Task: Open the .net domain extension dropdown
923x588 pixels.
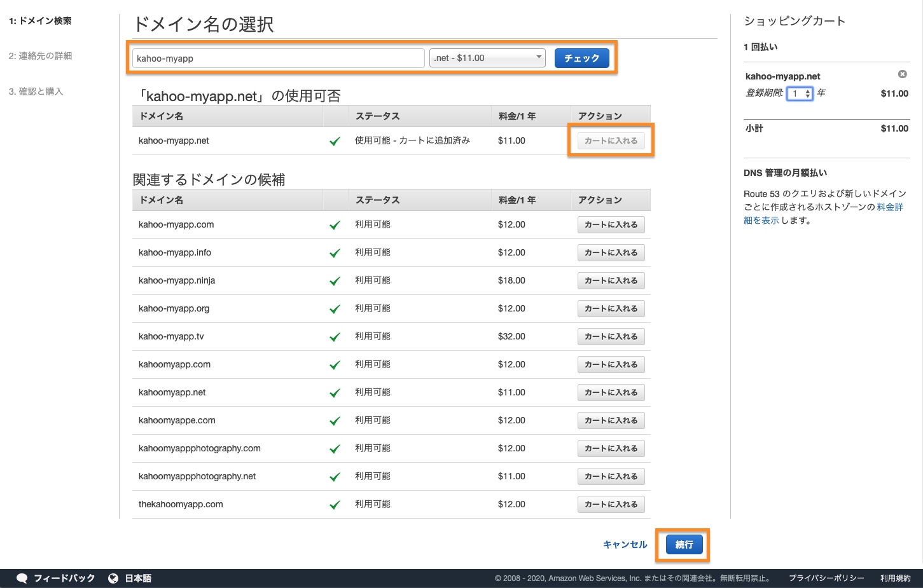Action: point(488,58)
